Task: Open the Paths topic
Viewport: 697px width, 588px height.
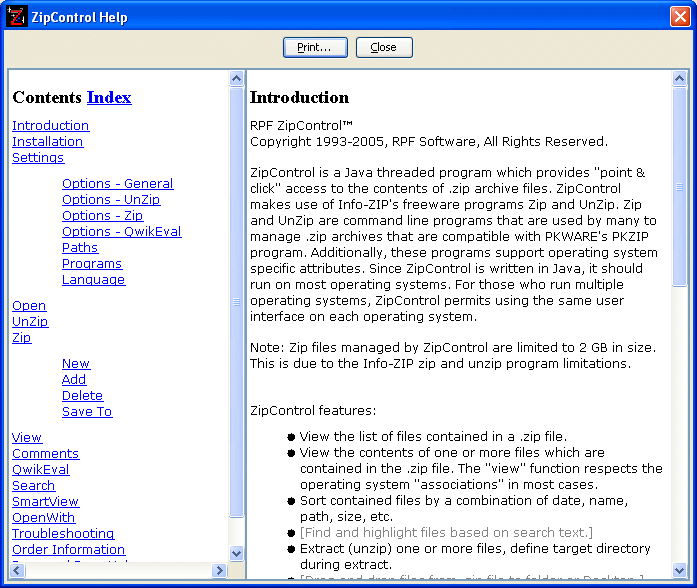Action: coord(80,248)
